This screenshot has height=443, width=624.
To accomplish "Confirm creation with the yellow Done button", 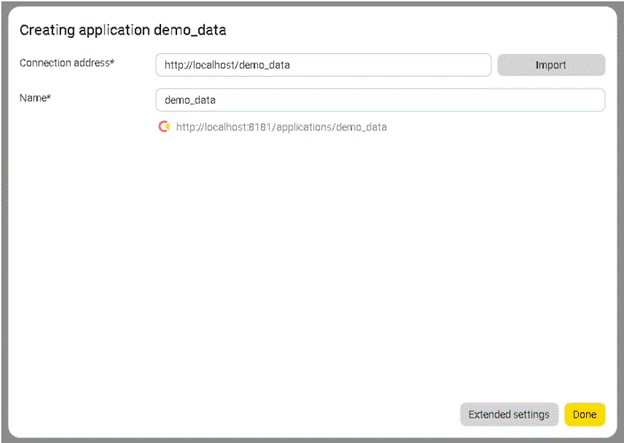I will [x=585, y=414].
